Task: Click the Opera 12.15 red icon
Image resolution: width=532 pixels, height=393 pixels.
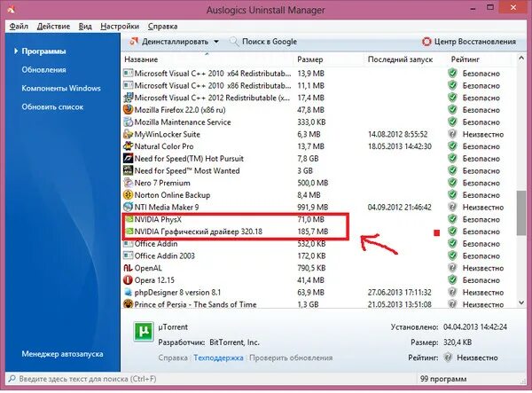Action: 128,280
